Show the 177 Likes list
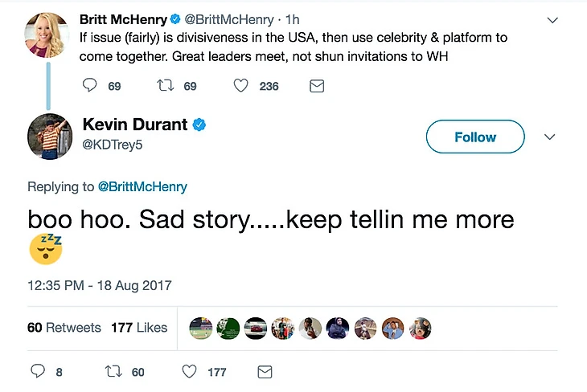The height and width of the screenshot is (392, 587). tap(138, 328)
